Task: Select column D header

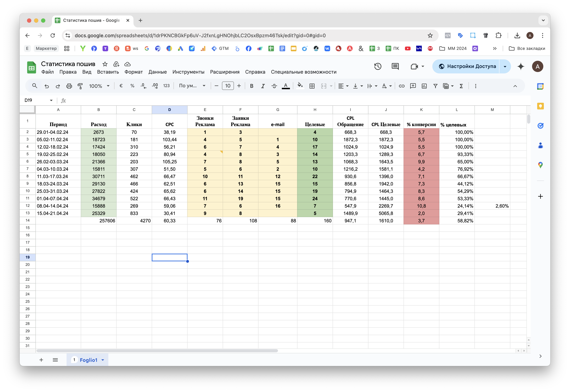Action: [x=169, y=110]
